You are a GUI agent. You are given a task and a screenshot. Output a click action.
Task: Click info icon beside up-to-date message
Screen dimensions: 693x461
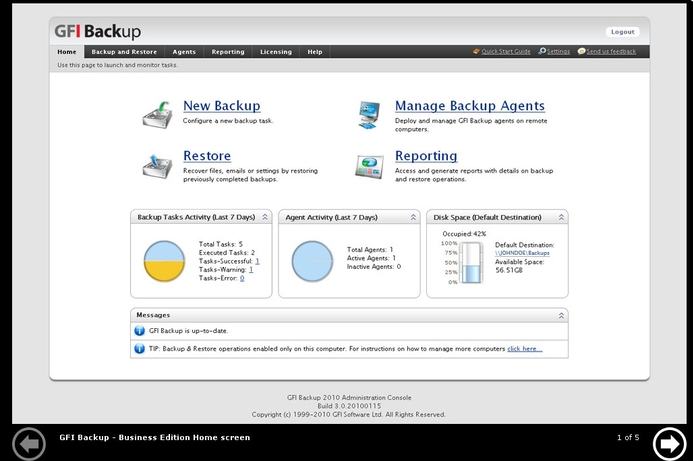pyautogui.click(x=139, y=331)
